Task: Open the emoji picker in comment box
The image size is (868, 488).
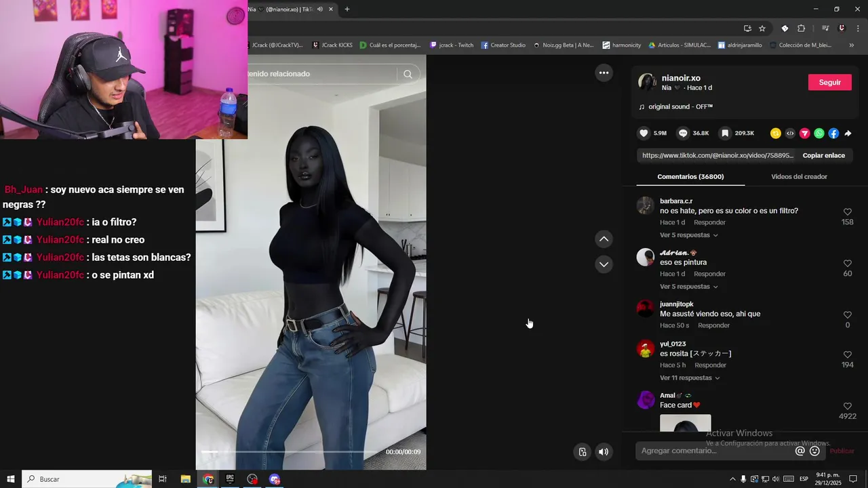Action: click(x=815, y=451)
